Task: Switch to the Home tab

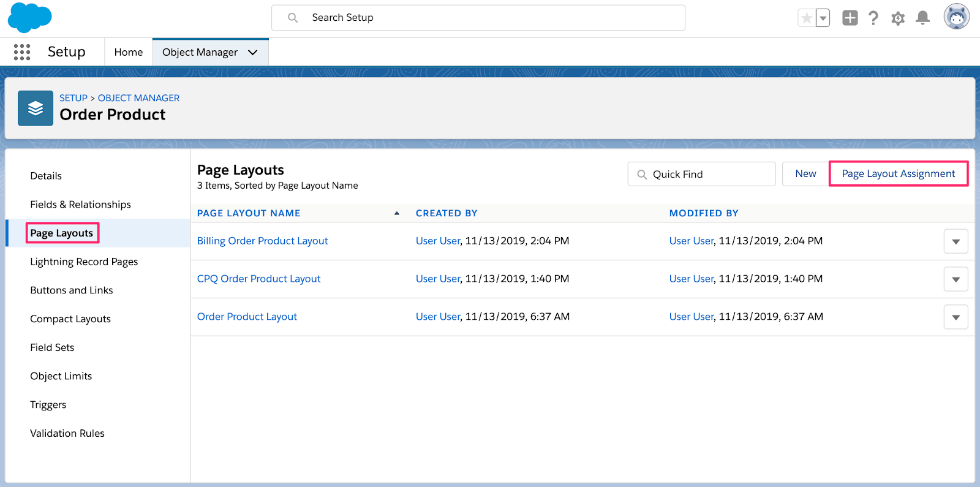Action: point(129,52)
